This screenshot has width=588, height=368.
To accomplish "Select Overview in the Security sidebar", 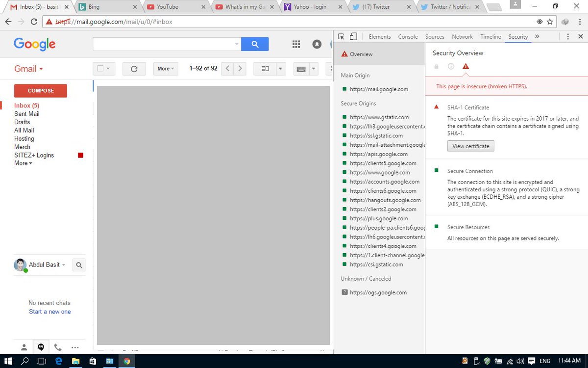I will [379, 54].
